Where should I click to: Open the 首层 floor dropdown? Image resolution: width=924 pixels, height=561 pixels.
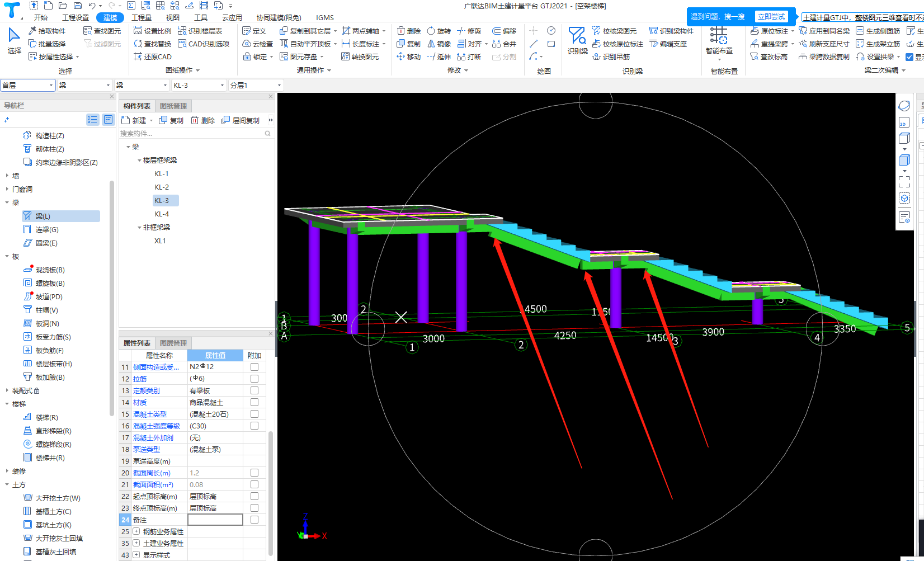tap(28, 85)
